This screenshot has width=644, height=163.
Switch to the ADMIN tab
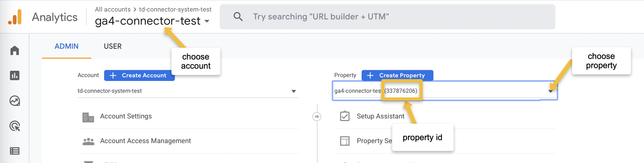(66, 46)
